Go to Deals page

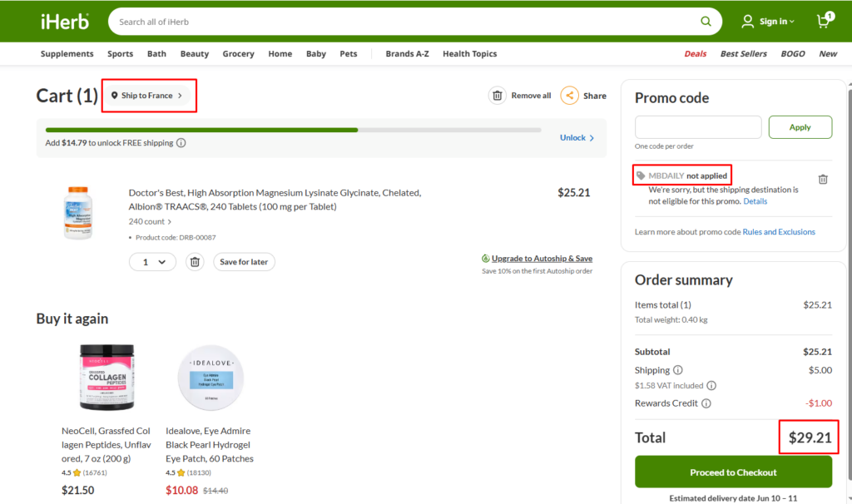click(x=695, y=54)
